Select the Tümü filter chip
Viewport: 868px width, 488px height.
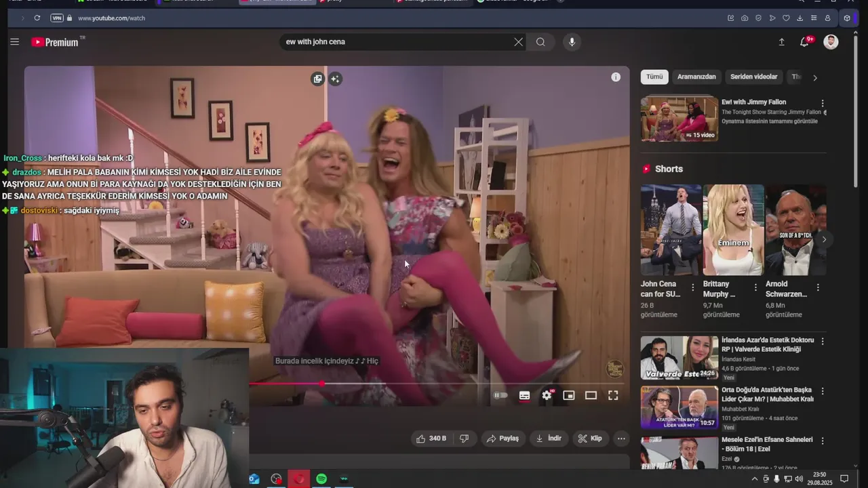[654, 77]
